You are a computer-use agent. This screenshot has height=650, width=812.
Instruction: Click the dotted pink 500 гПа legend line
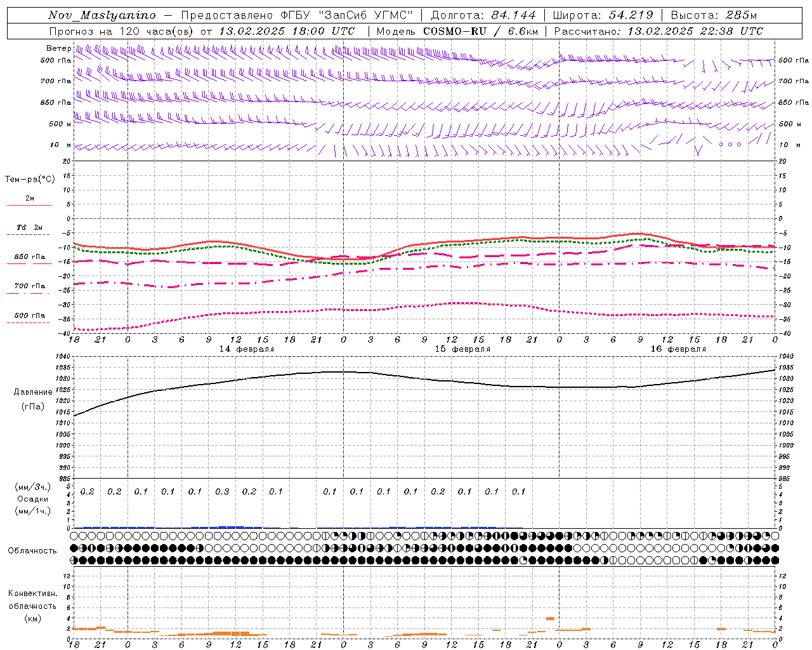coord(28,323)
